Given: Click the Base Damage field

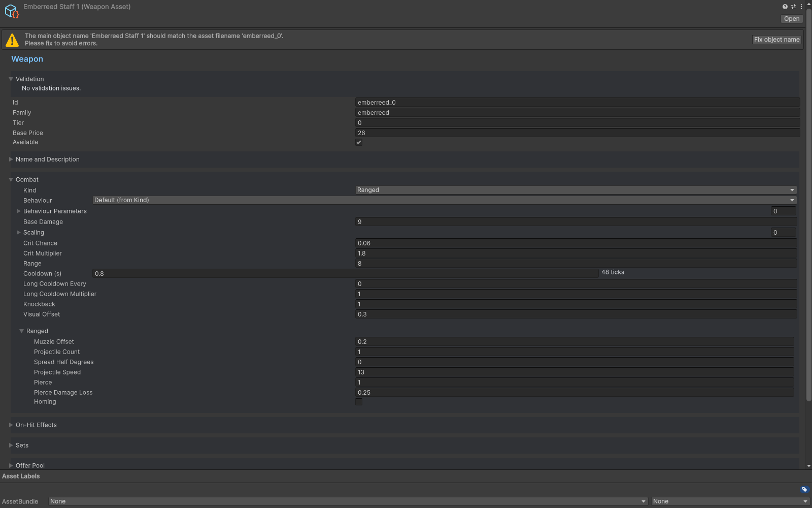Looking at the screenshot, I should (x=576, y=222).
